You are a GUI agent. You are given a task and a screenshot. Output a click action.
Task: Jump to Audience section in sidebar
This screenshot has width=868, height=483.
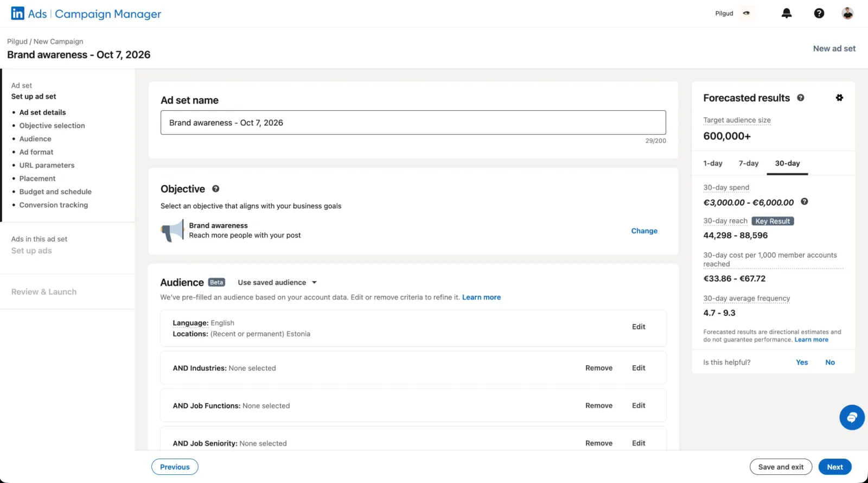click(x=35, y=139)
